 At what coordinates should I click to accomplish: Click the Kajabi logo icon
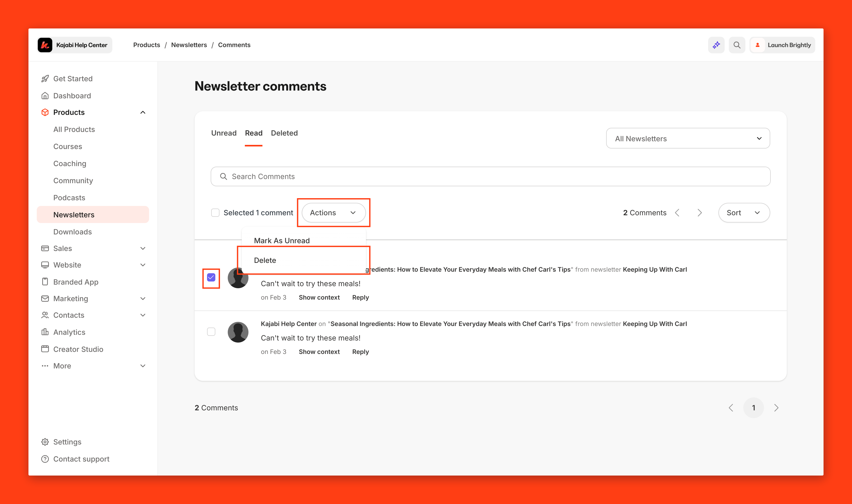point(45,45)
